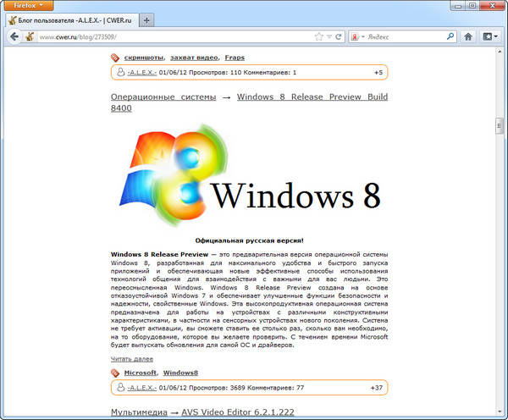This screenshot has height=420, width=508.
Task: Click the Windows 8 logo image
Action: pos(250,175)
